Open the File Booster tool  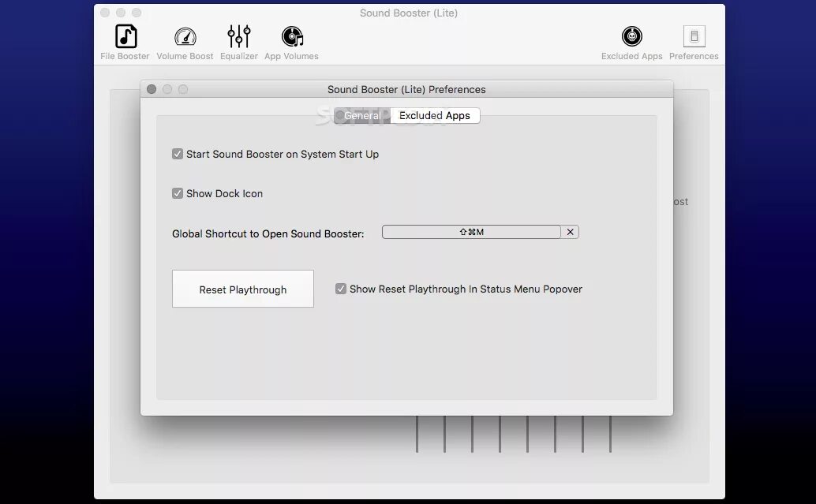tap(125, 42)
